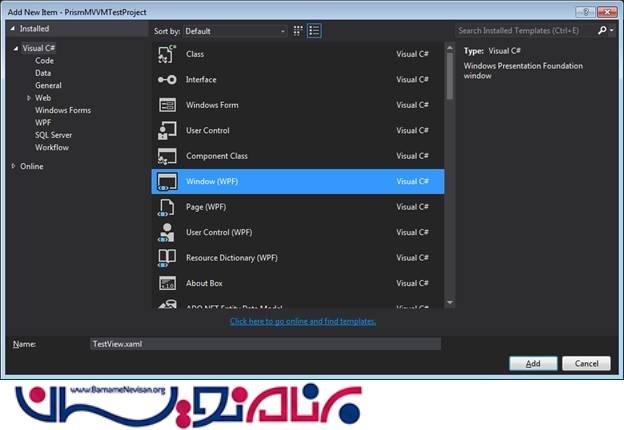This screenshot has height=430, width=624.
Task: Pick the User Control template icon
Action: (x=167, y=130)
